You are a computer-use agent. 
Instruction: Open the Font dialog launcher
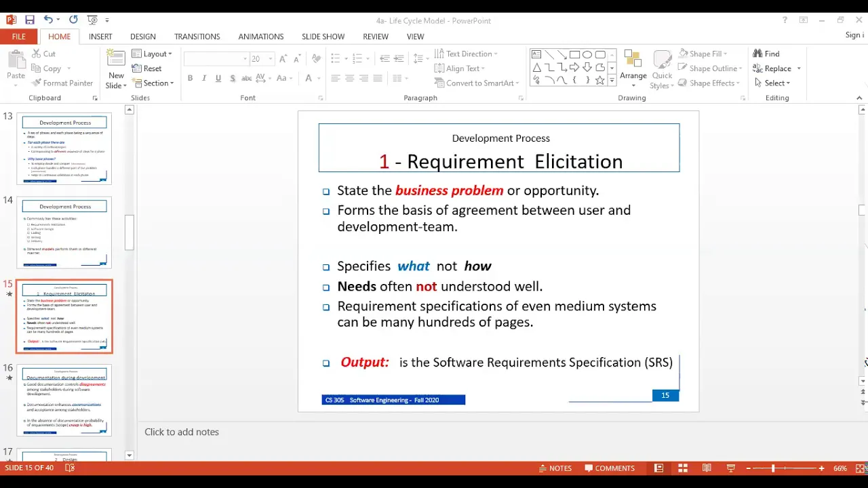[x=321, y=98]
